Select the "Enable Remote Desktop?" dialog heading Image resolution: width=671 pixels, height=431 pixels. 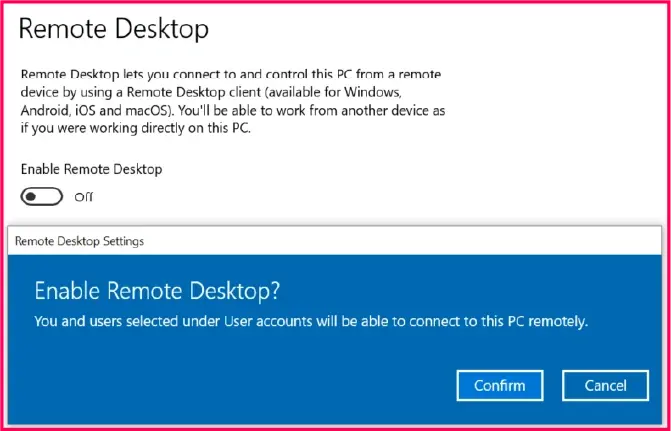click(x=157, y=291)
